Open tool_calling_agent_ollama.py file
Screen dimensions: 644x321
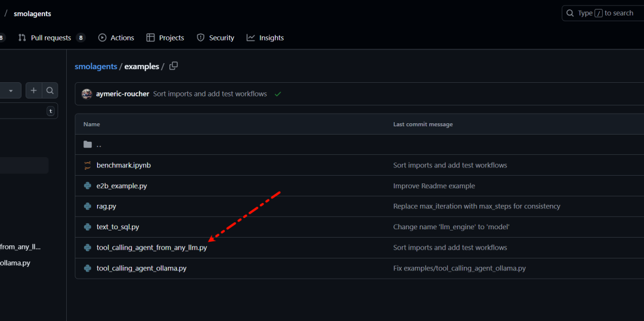point(142,269)
